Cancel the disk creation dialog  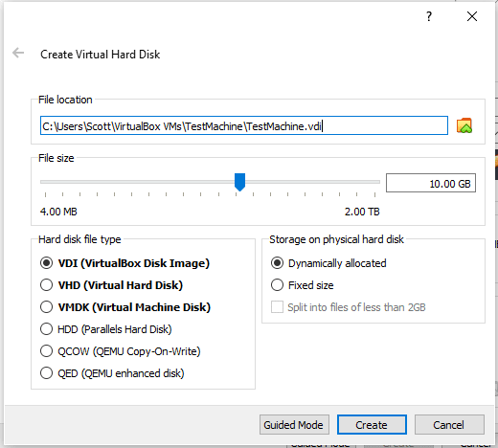[x=449, y=425]
